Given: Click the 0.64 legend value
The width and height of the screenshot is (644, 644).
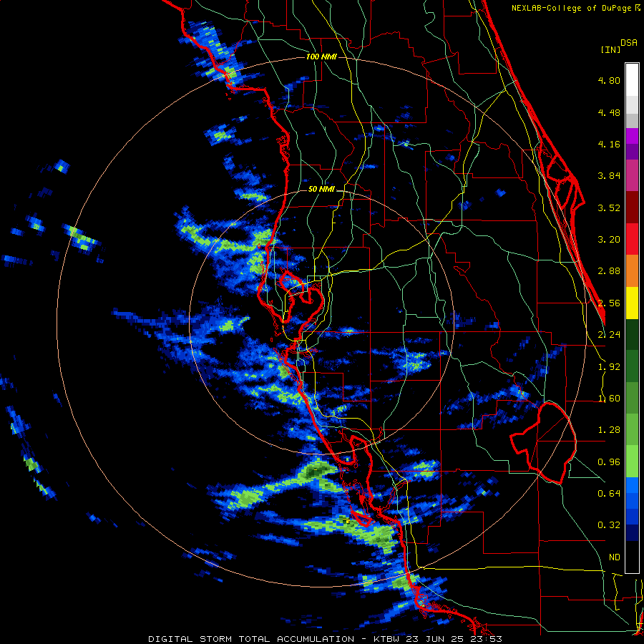Looking at the screenshot, I should pyautogui.click(x=609, y=494).
